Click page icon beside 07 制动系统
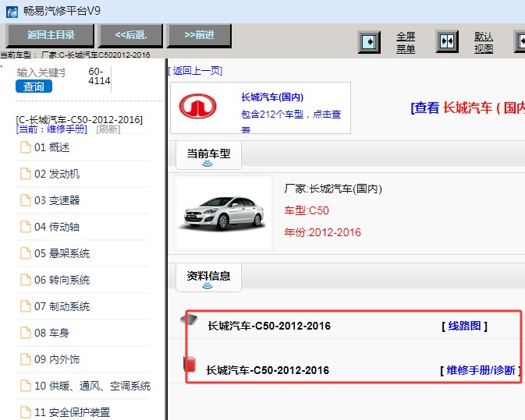Viewport: 525px width, 420px height. point(26,306)
